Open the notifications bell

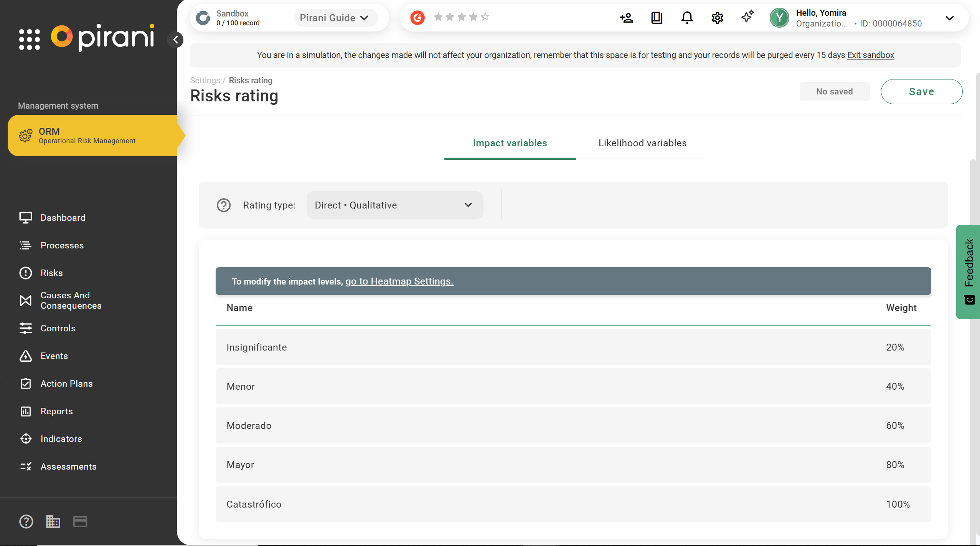[x=687, y=18]
